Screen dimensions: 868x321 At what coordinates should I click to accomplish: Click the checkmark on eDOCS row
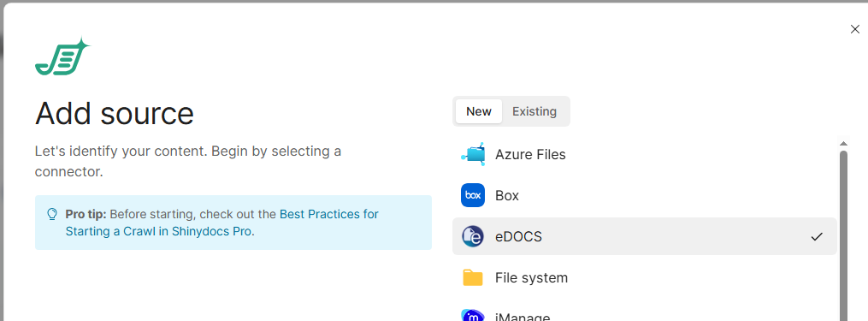[817, 237]
